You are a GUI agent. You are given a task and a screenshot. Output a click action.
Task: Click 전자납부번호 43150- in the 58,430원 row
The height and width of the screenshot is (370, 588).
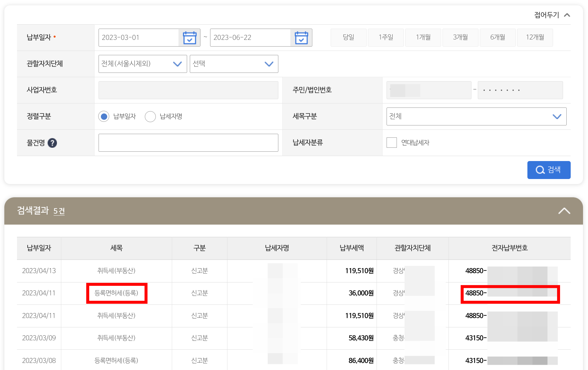click(476, 338)
